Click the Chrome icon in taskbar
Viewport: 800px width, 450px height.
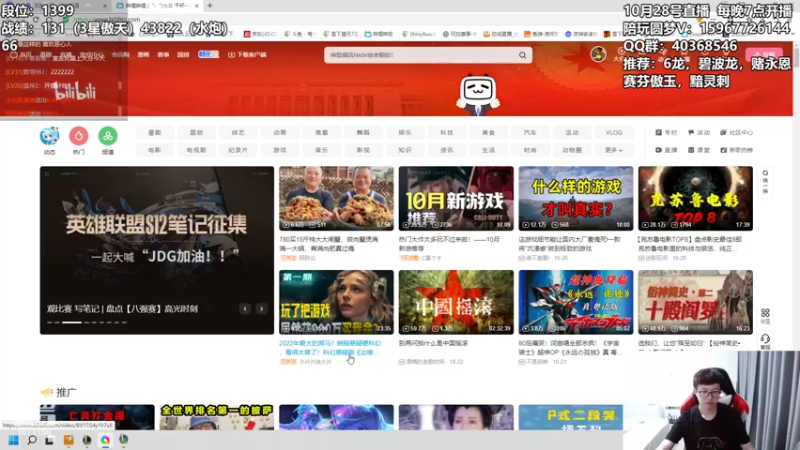point(105,440)
